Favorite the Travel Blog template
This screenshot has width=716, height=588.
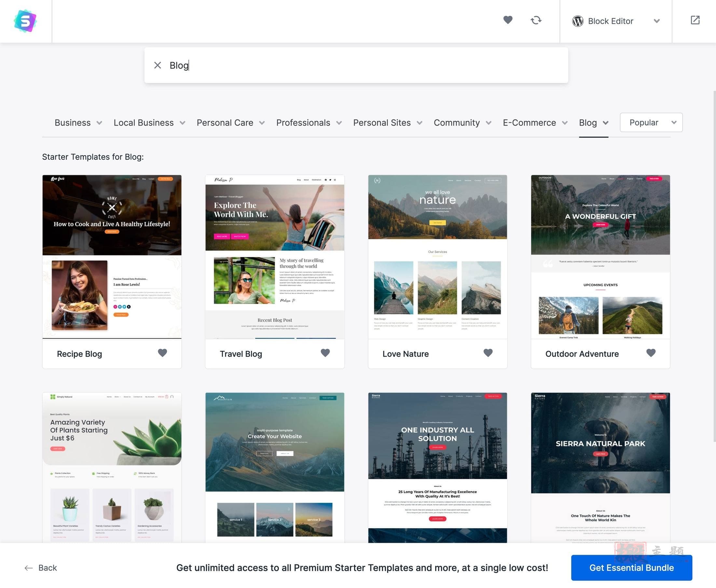pos(325,353)
